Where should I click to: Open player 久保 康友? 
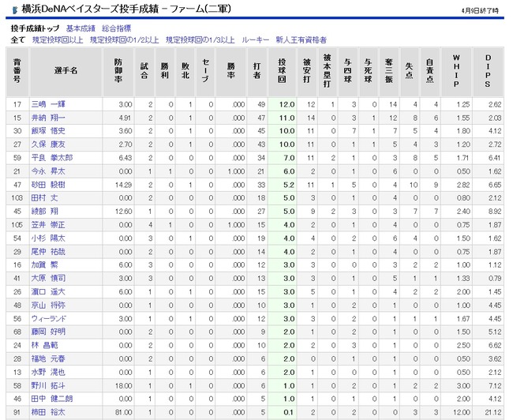tap(48, 144)
